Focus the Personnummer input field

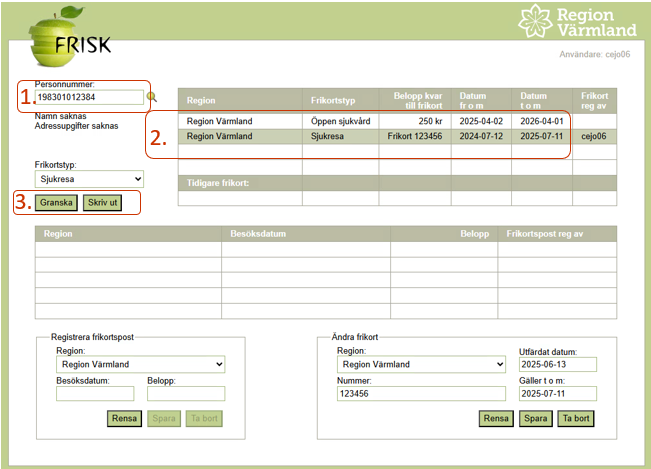(x=89, y=97)
